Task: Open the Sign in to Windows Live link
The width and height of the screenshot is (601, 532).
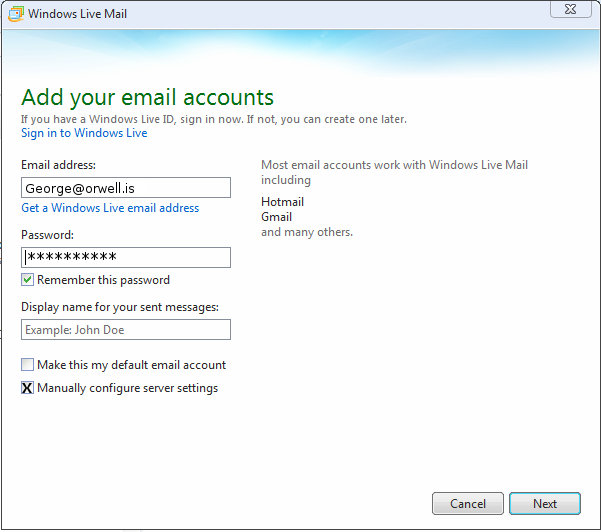Action: pos(84,133)
